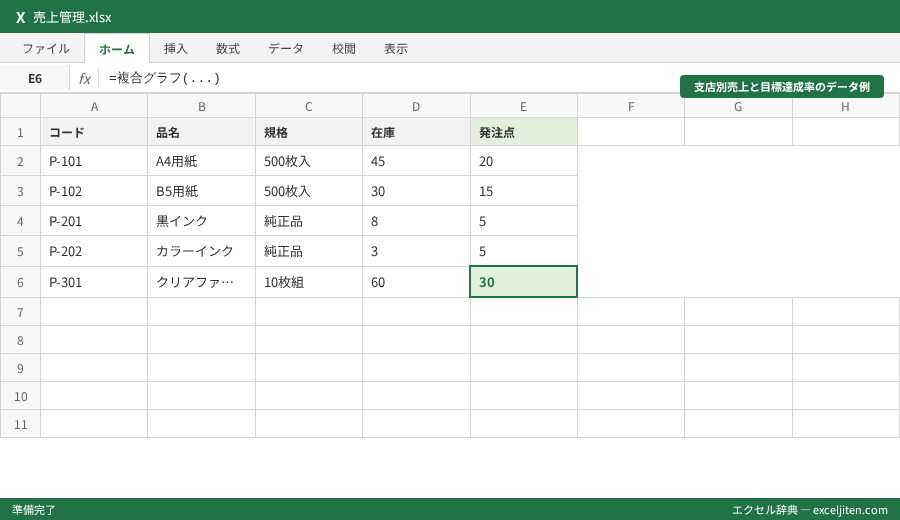Select column G header
900x520 pixels.
point(738,106)
